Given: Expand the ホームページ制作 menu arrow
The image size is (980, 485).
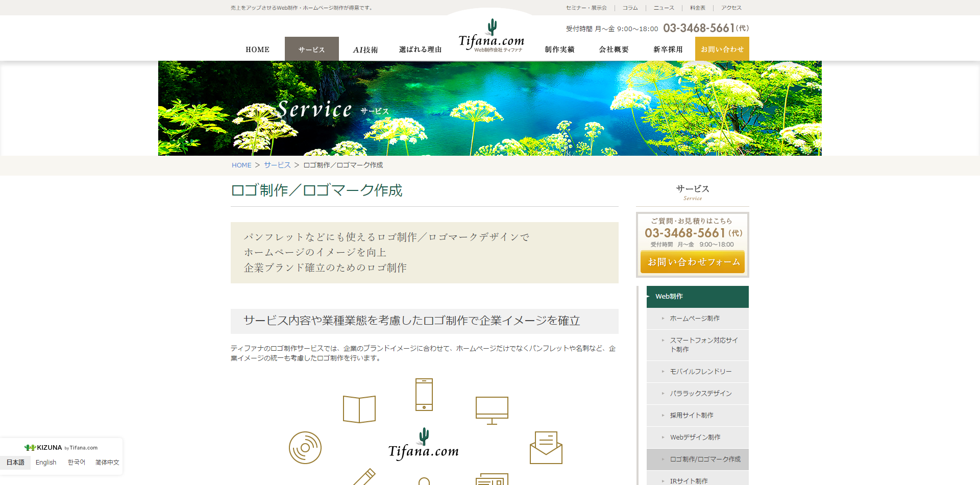Looking at the screenshot, I should [661, 318].
